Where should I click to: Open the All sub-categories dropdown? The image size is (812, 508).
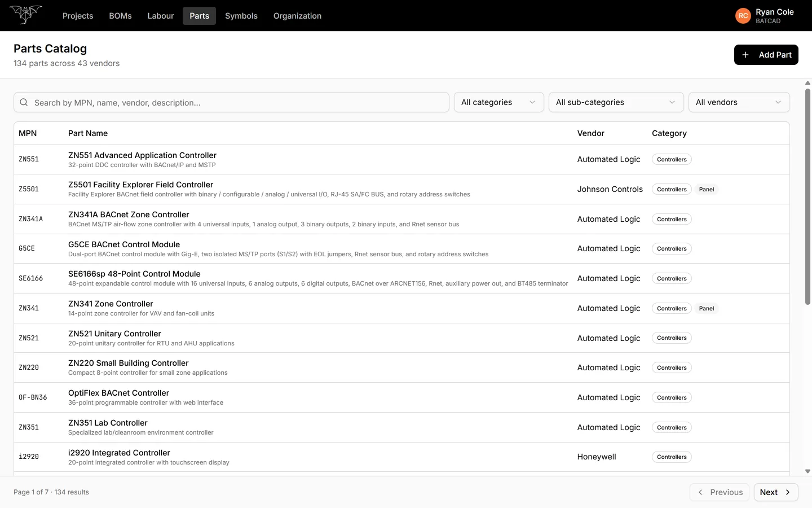616,102
